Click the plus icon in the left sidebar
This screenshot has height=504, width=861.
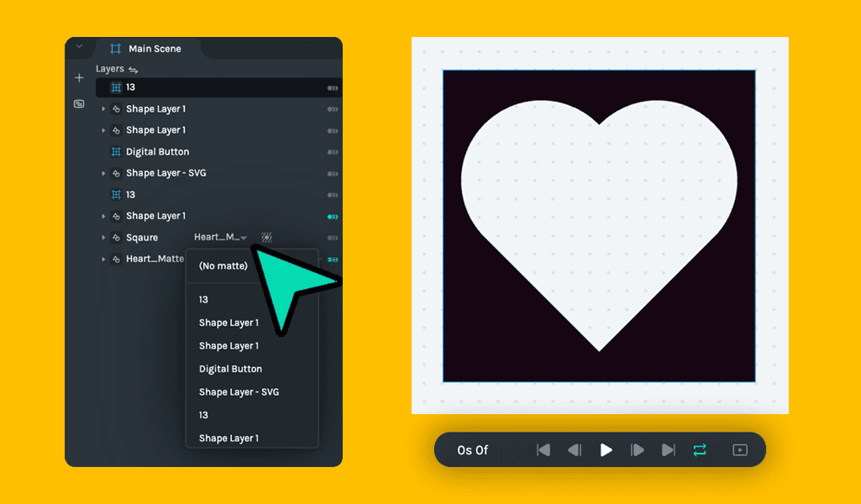point(78,77)
